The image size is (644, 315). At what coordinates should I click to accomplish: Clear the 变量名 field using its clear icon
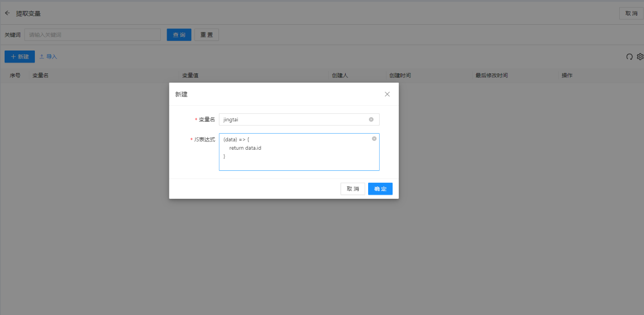tap(371, 119)
